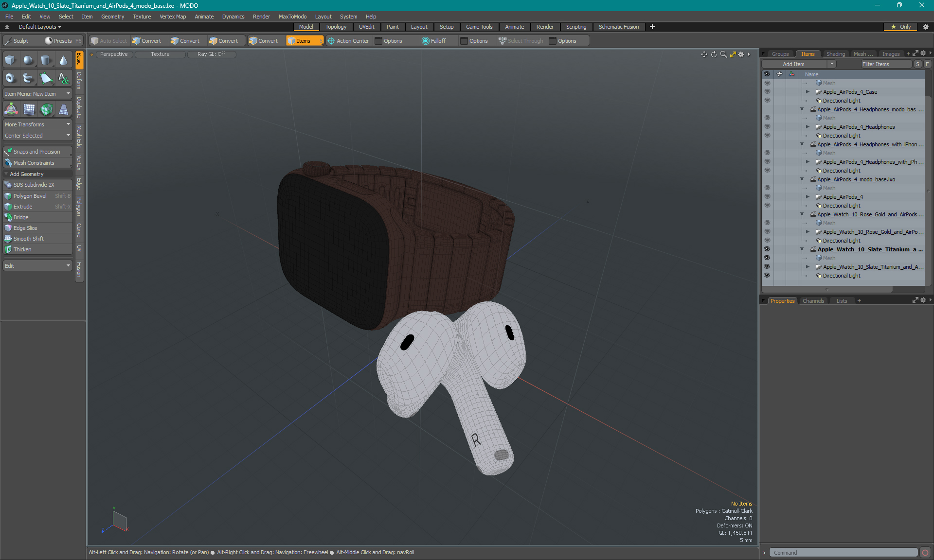Select the Cube primitive tool
The height and width of the screenshot is (560, 934).
[x=11, y=60]
